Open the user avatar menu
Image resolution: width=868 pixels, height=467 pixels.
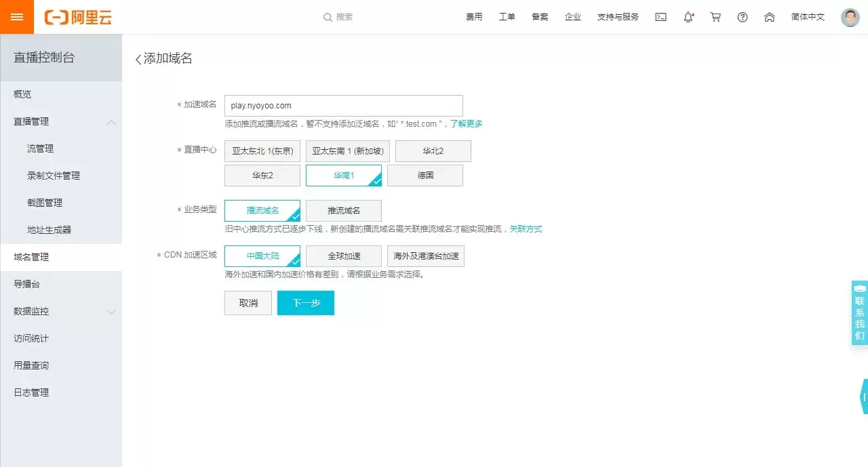pos(850,17)
